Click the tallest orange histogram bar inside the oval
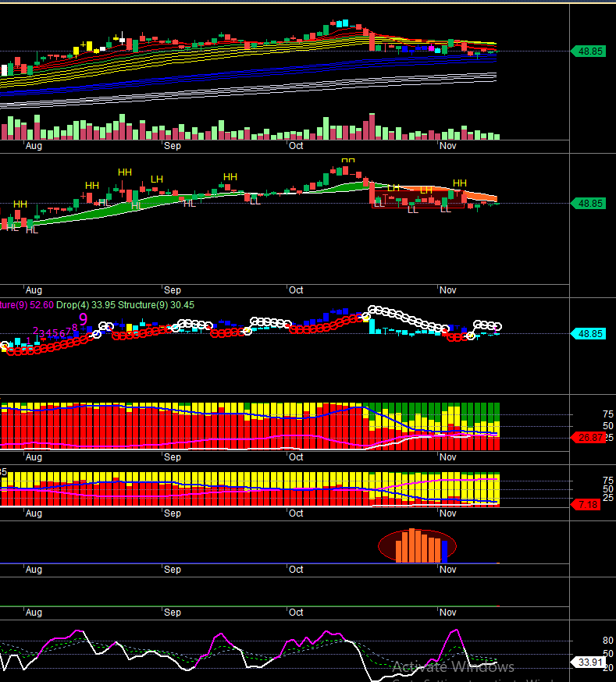 point(412,546)
